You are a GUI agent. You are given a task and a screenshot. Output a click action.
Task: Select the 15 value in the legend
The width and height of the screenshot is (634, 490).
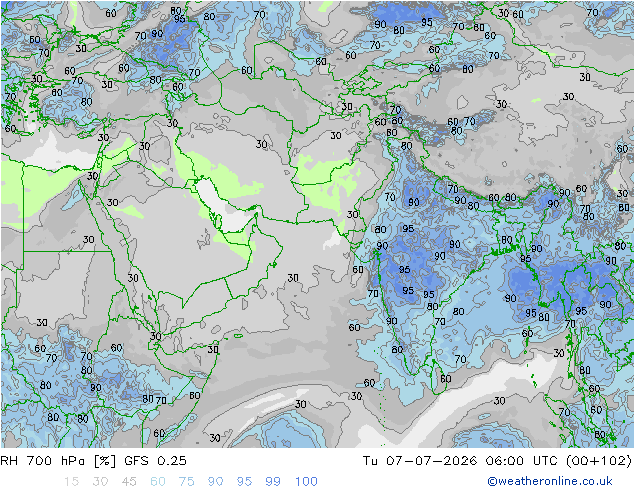point(71,482)
